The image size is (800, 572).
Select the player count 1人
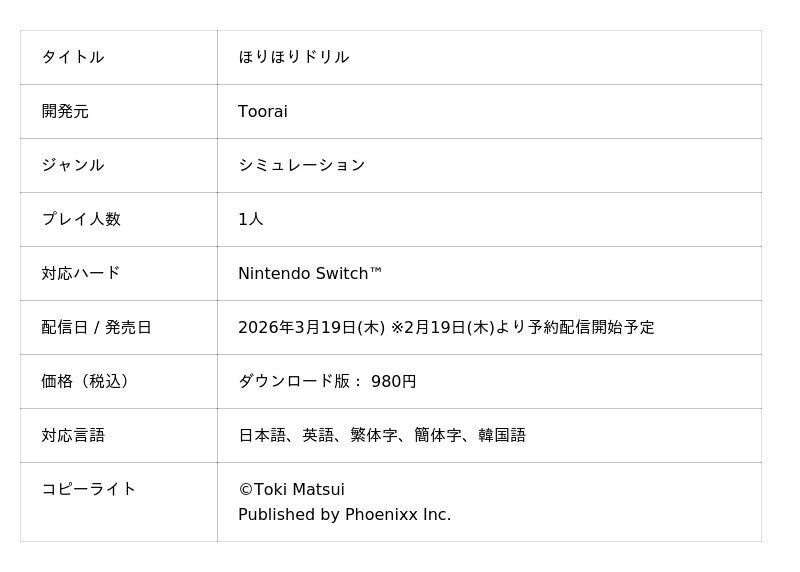(250, 219)
